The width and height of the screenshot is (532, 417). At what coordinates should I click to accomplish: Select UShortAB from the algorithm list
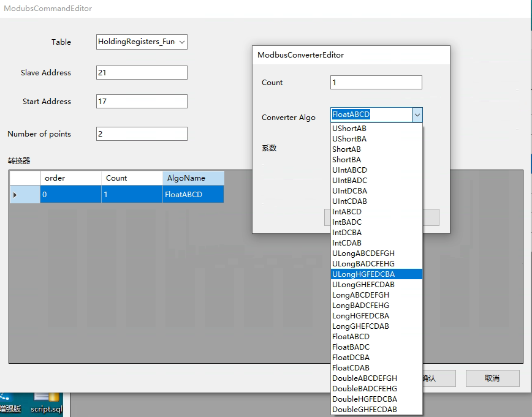click(349, 129)
